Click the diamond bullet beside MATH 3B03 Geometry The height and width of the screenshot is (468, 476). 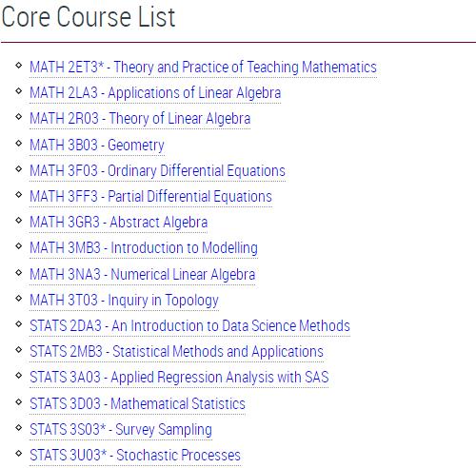pyautogui.click(x=19, y=144)
